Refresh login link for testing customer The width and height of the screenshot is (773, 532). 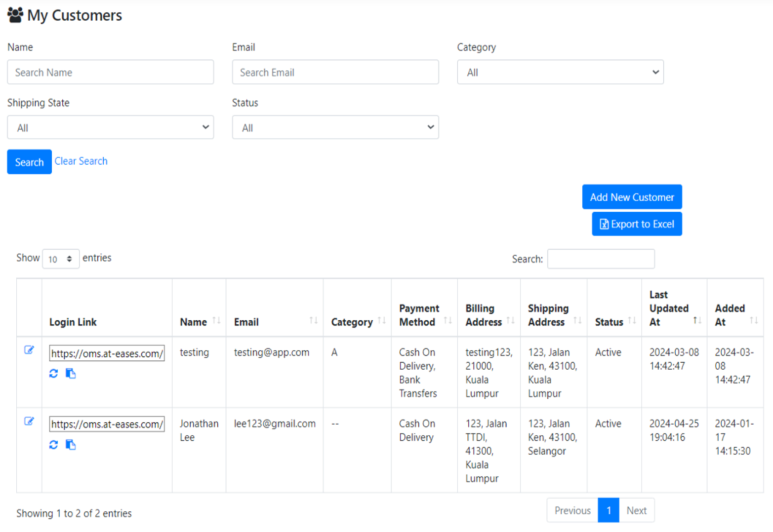[53, 374]
